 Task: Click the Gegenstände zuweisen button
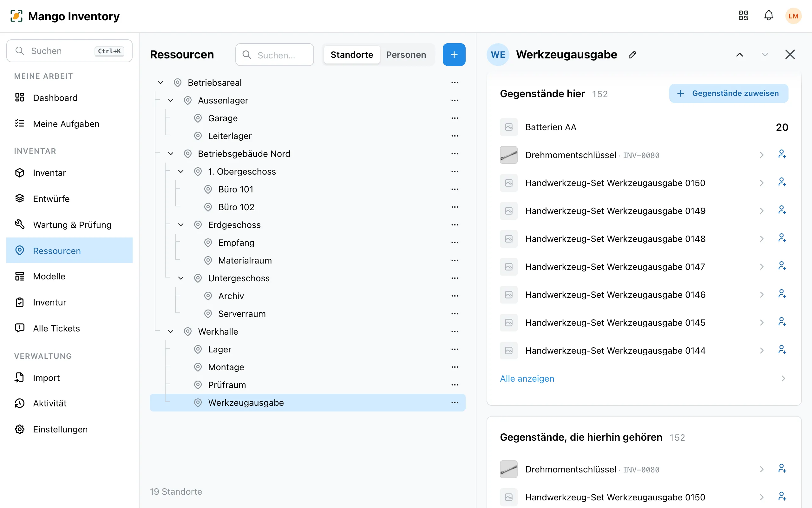(729, 93)
